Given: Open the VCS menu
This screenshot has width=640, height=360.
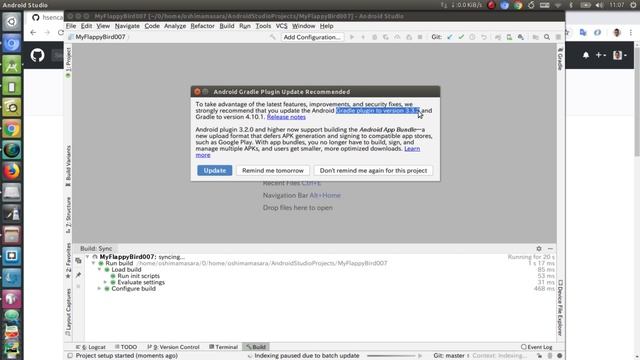Looking at the screenshot, I should point(281,26).
